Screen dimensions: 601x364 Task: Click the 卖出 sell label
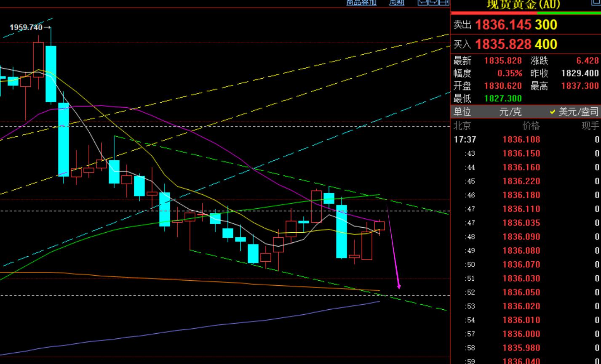pos(462,25)
